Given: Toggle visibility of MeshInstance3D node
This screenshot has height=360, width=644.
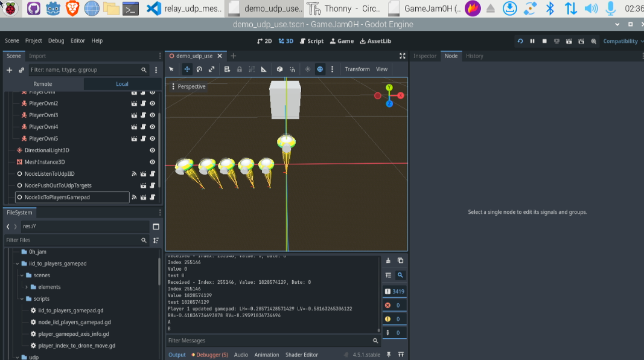Looking at the screenshot, I should [x=153, y=162].
